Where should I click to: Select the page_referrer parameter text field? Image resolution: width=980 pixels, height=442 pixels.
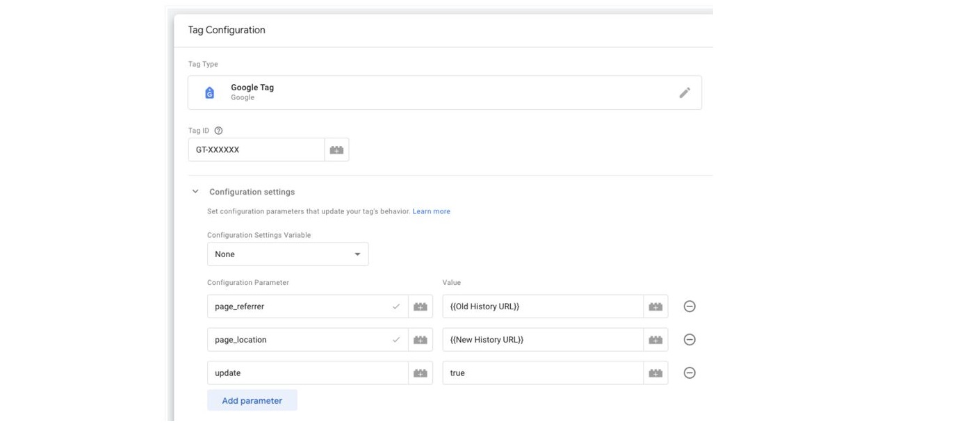point(292,306)
